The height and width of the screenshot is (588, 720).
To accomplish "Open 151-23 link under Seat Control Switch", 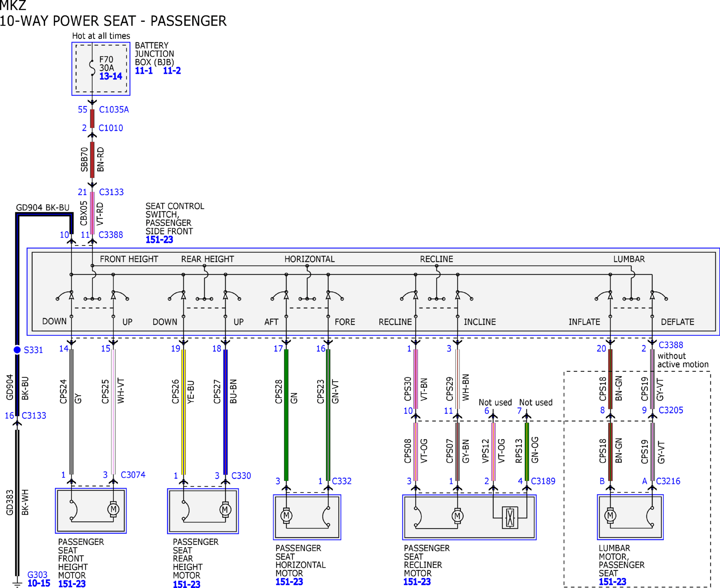I will point(159,240).
